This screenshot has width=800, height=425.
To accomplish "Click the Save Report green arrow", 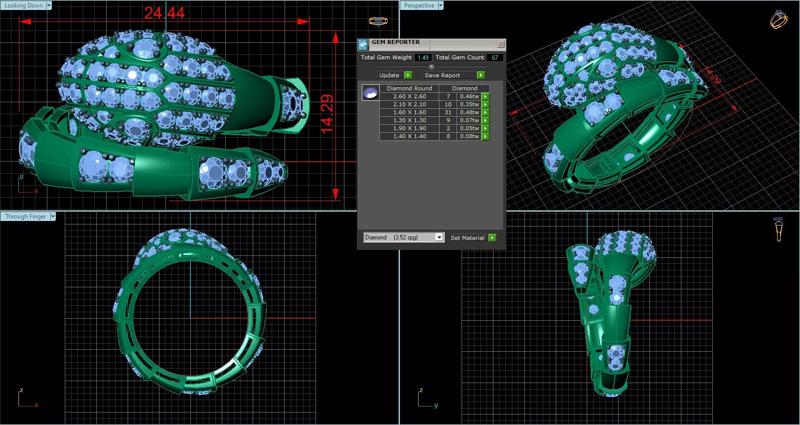I will [481, 75].
